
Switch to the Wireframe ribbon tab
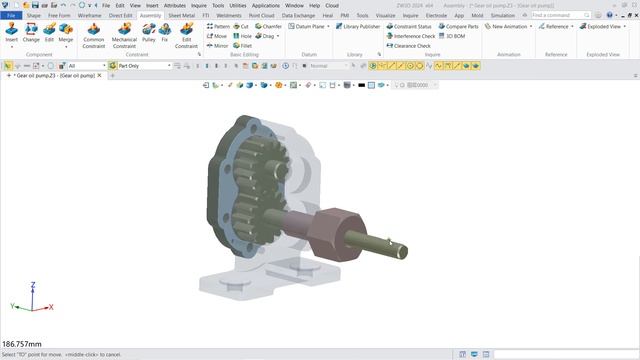click(x=89, y=15)
